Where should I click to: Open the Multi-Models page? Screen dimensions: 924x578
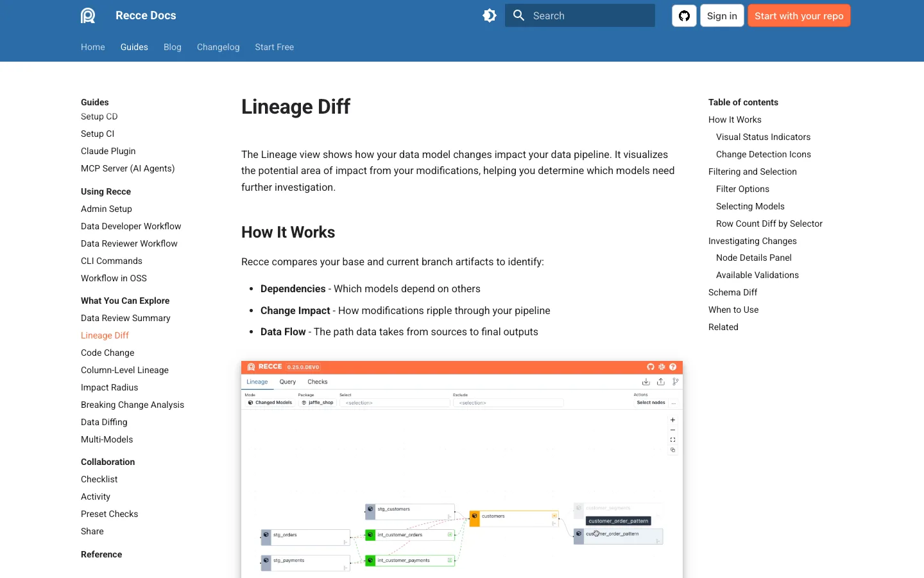click(x=107, y=439)
